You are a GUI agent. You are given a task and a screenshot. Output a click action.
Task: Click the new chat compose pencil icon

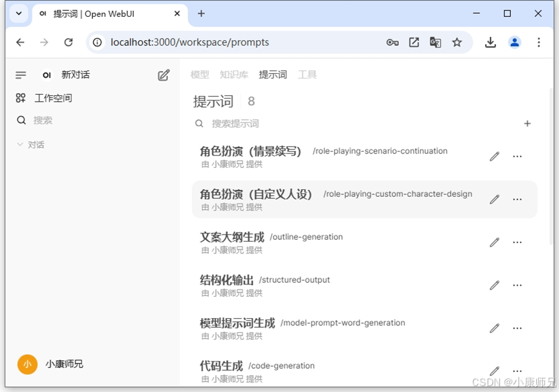(163, 75)
